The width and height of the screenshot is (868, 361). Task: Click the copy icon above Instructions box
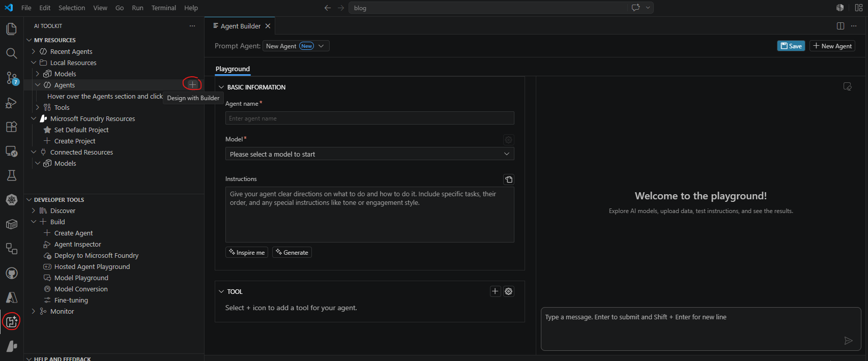coord(508,179)
